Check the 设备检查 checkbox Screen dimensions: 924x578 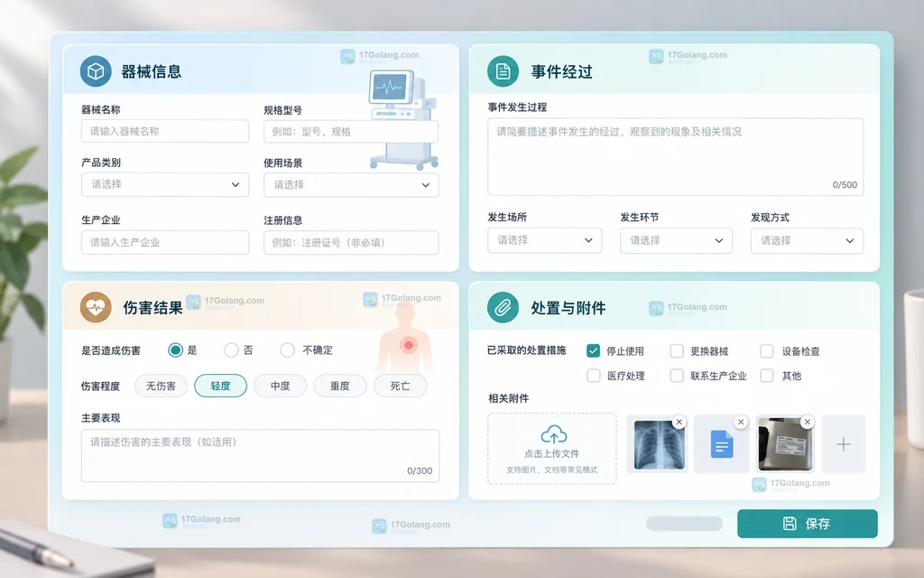click(766, 351)
